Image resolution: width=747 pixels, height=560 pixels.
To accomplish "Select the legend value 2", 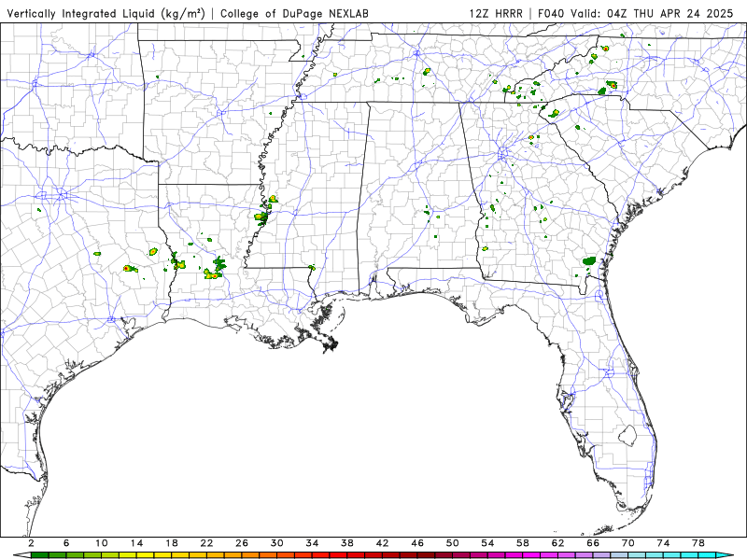I will click(31, 543).
